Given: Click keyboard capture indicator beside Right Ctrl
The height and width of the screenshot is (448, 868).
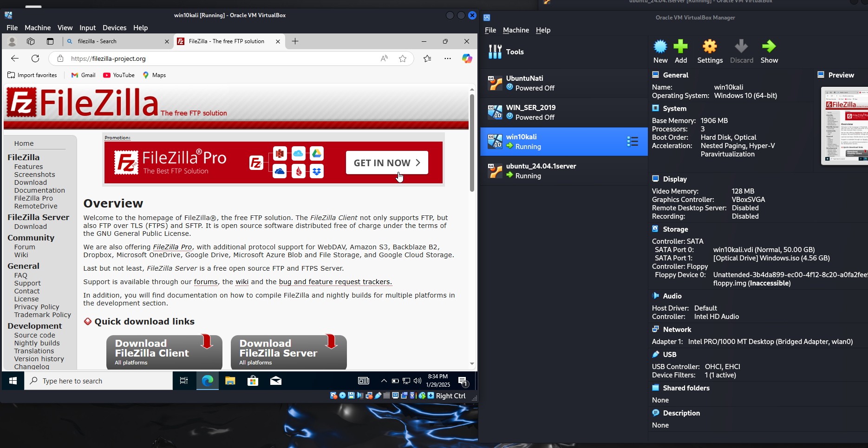Looking at the screenshot, I should tap(431, 396).
